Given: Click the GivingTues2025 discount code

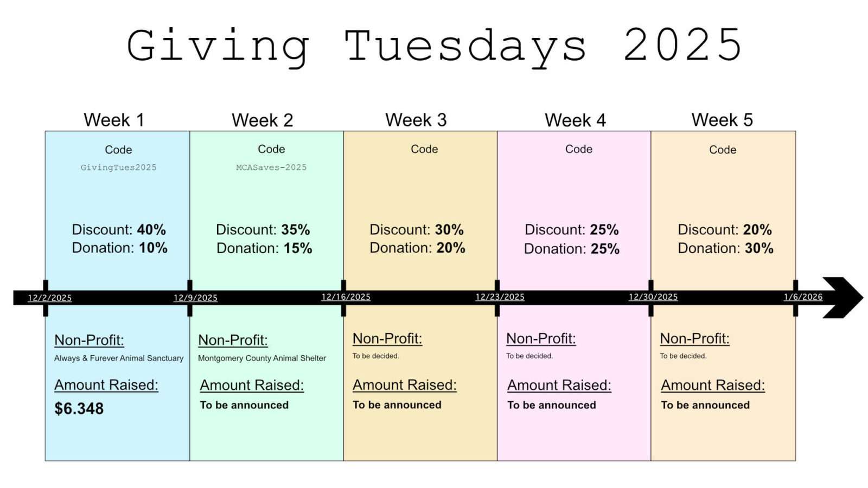Looking at the screenshot, I should point(119,168).
